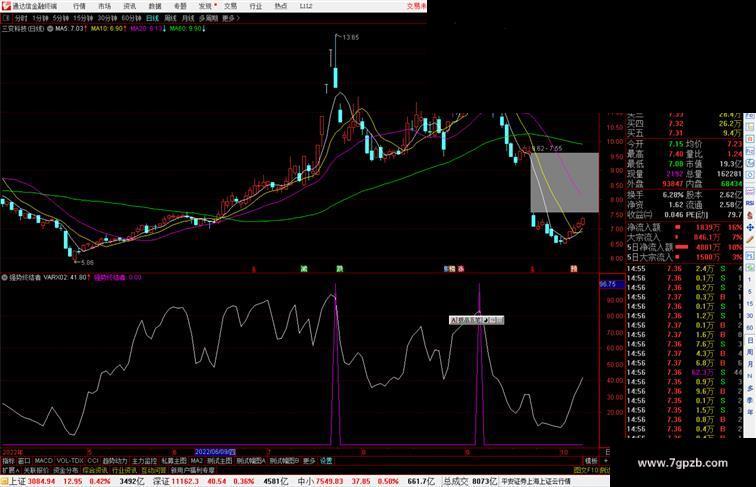Switch to 分时 period view
The width and height of the screenshot is (756, 487).
pyautogui.click(x=21, y=18)
